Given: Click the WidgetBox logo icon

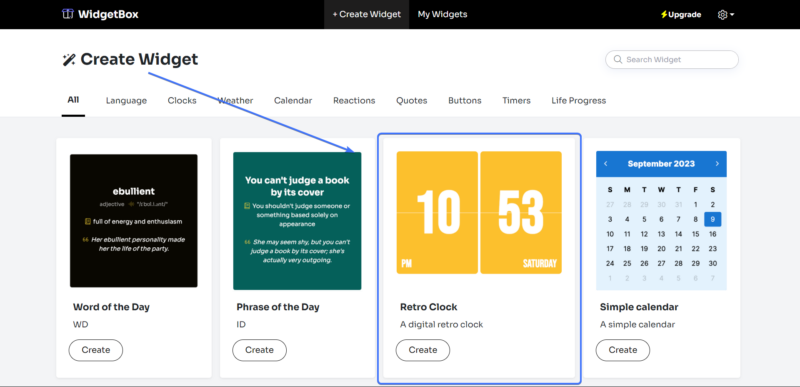Looking at the screenshot, I should (x=68, y=14).
